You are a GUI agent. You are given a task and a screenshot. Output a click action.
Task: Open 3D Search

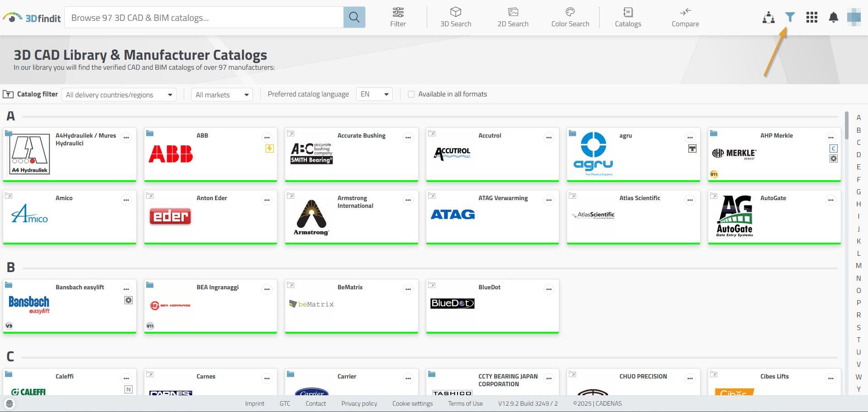pyautogui.click(x=455, y=17)
